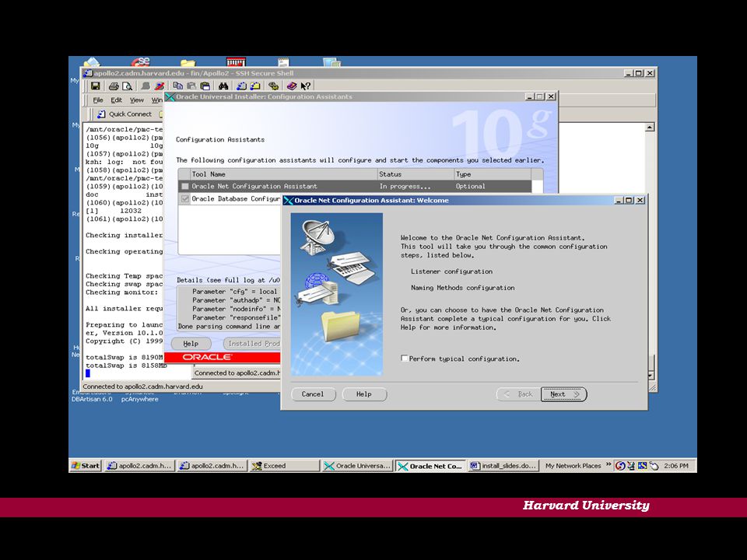
Task: Toggle the Oracle Database Configuration row checkbox
Action: coord(185,198)
